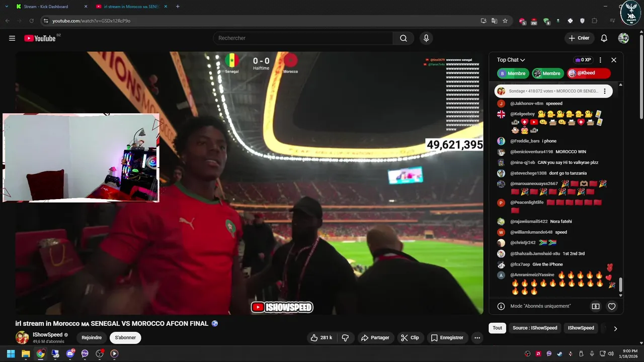Select the first Membre chip in chat
Viewport: 644px width, 362px height.
(513, 73)
